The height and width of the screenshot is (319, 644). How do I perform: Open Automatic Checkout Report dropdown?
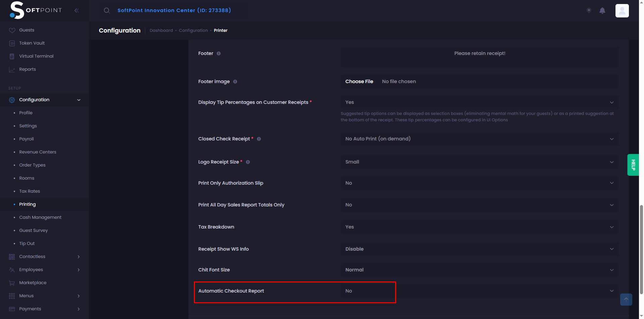point(480,291)
